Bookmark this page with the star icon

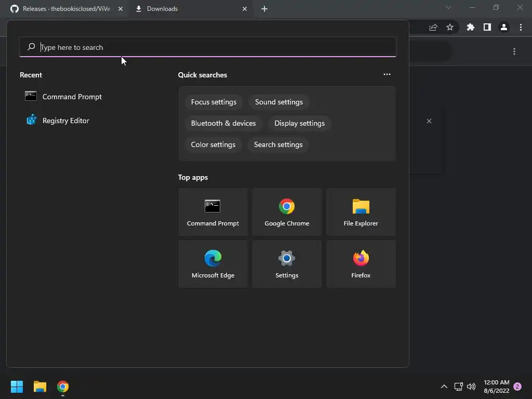point(449,28)
